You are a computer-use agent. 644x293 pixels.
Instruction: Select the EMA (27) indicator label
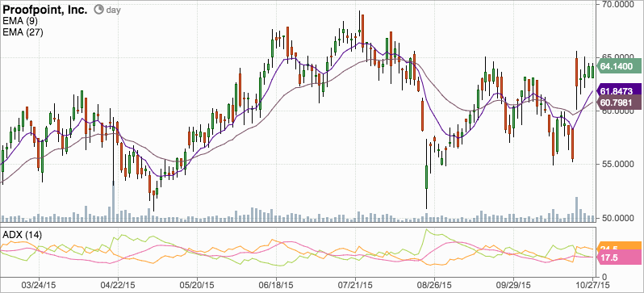pyautogui.click(x=23, y=32)
